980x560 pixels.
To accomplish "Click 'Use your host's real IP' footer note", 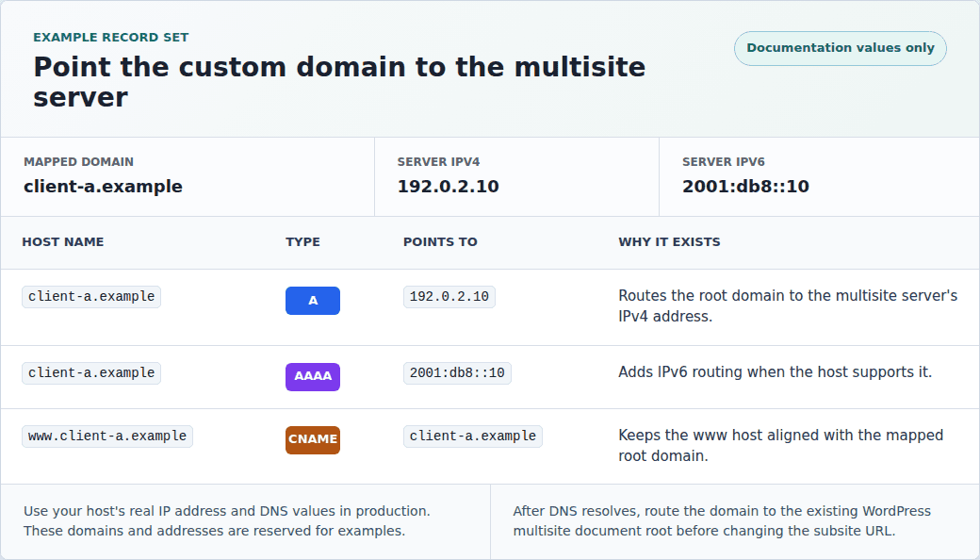I will coord(227,520).
